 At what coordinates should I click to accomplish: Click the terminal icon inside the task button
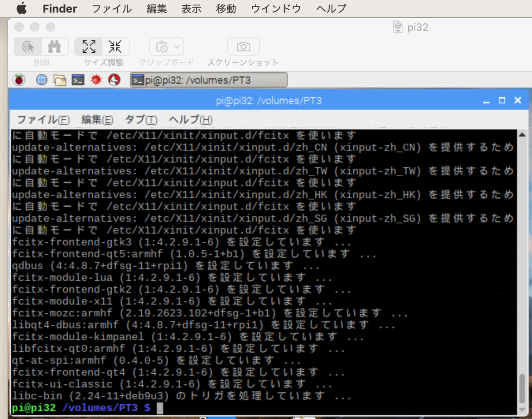(x=138, y=80)
